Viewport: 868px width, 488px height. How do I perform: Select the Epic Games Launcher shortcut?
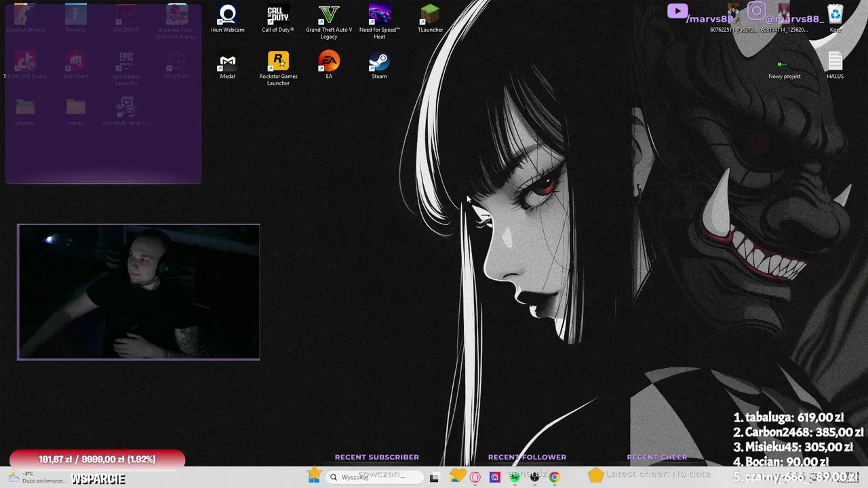click(x=126, y=68)
